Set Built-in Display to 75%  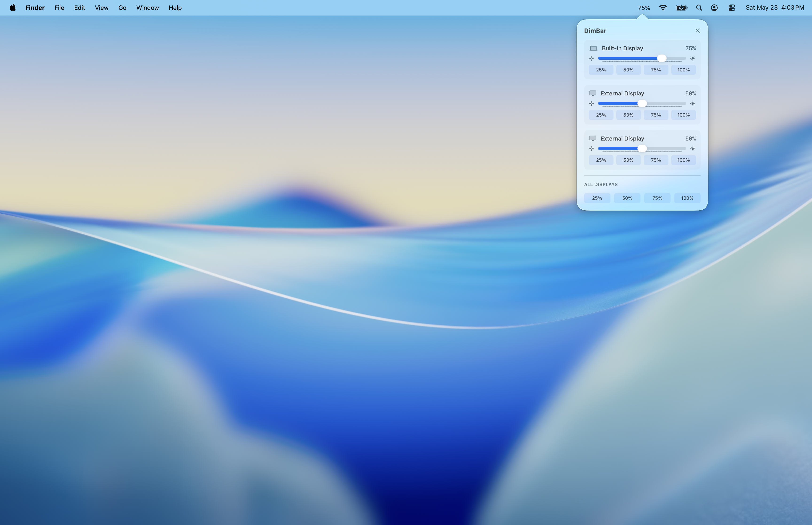point(656,70)
